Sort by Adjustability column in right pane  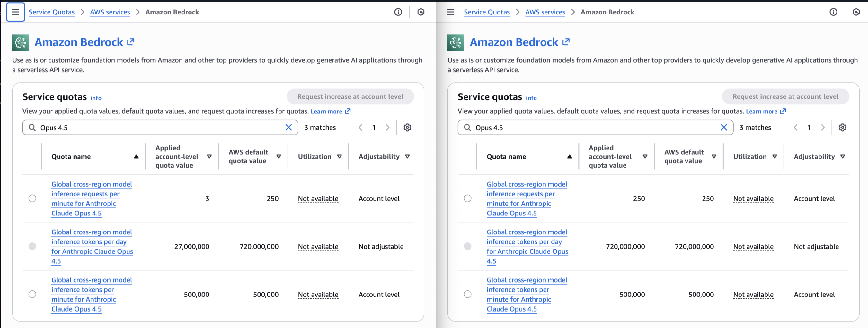(x=842, y=157)
